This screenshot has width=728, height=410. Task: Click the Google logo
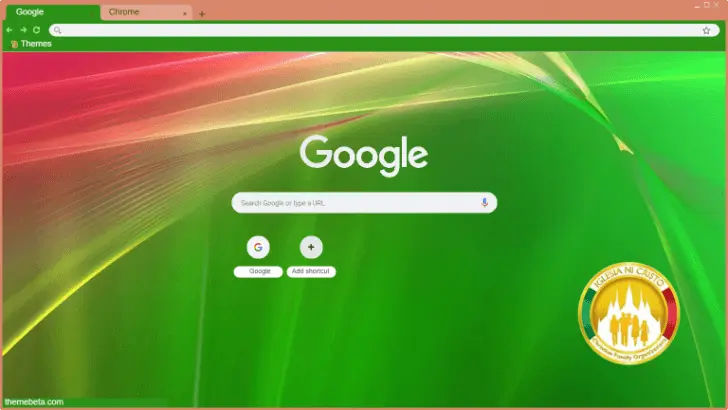364,155
